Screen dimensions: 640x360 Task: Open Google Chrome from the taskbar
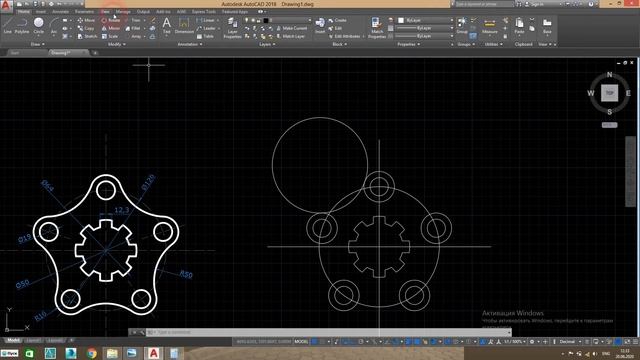coord(91,353)
